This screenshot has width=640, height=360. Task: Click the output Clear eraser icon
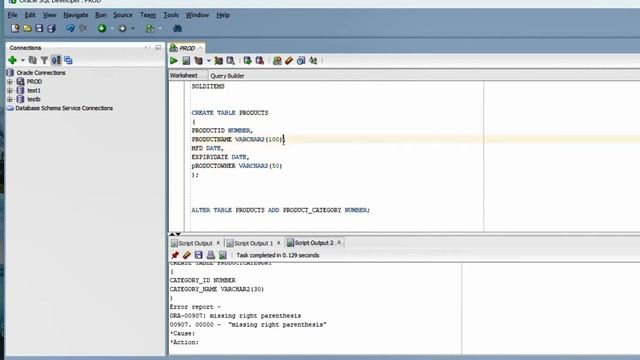[187, 255]
